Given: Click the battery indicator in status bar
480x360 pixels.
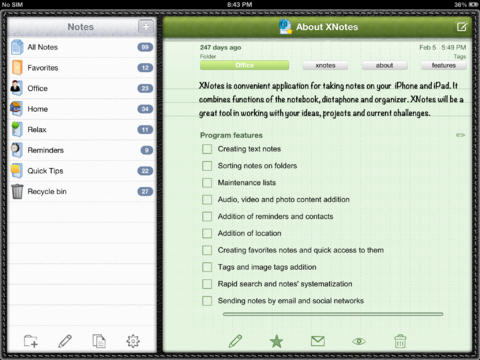Looking at the screenshot, I should coord(473,4).
